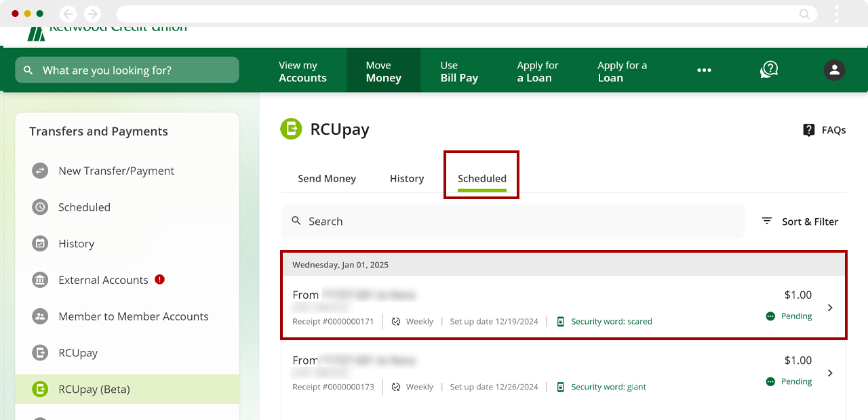Click the External Accounts bank icon
Image resolution: width=868 pixels, height=420 pixels.
(40, 280)
